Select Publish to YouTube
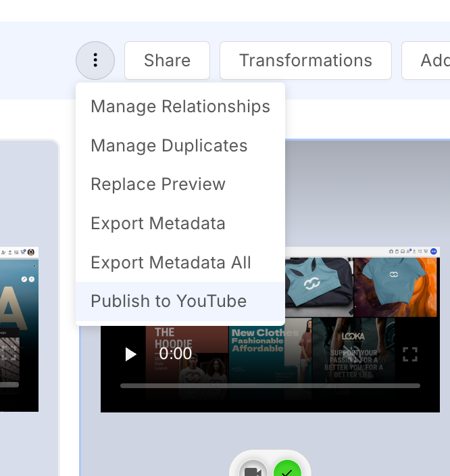The image size is (450, 476). [x=169, y=302]
